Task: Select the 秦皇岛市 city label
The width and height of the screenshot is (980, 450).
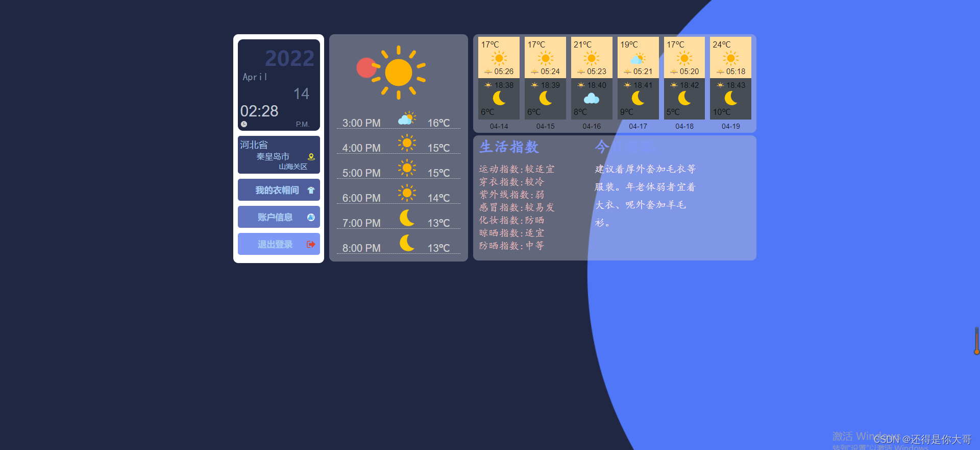Action: coord(273,157)
